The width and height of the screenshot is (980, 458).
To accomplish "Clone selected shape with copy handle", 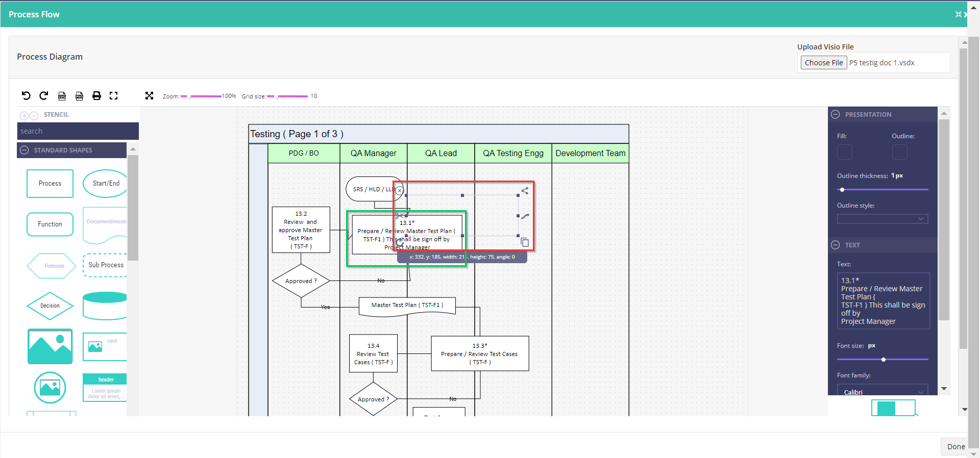I will (525, 242).
